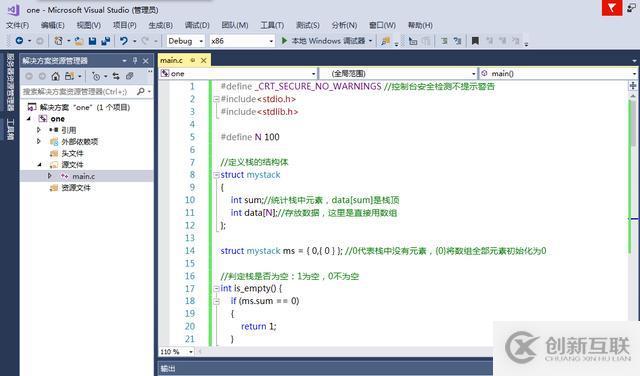Expand the external dependencies node

pos(39,141)
